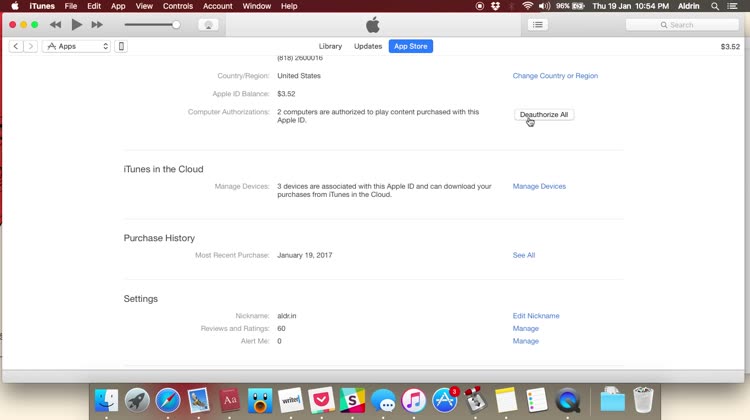Switch to the Updates tab
This screenshot has width=750, height=420.
pyautogui.click(x=368, y=46)
